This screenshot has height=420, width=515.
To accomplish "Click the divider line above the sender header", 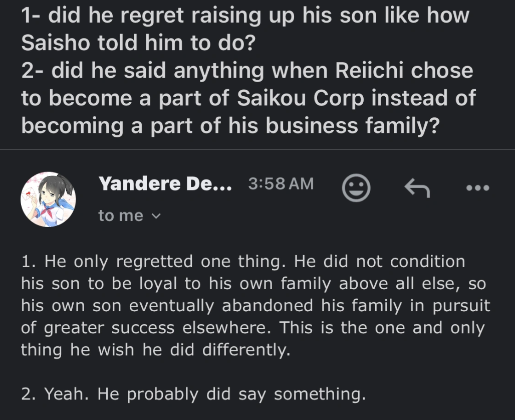I will pos(257,149).
